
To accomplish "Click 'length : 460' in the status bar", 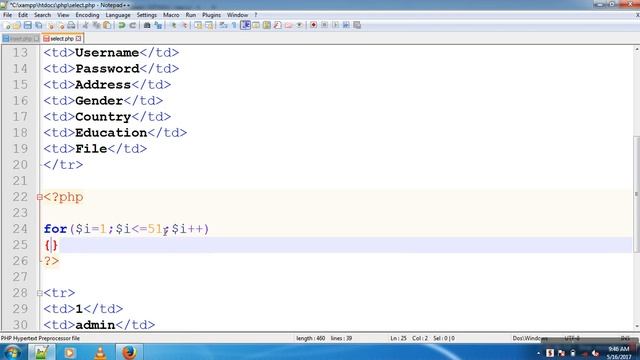I will coord(311,338).
